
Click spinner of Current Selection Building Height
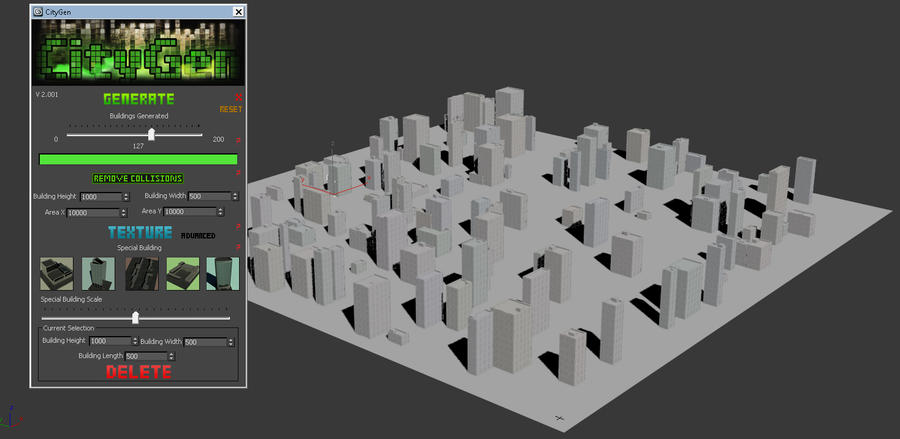[x=135, y=341]
